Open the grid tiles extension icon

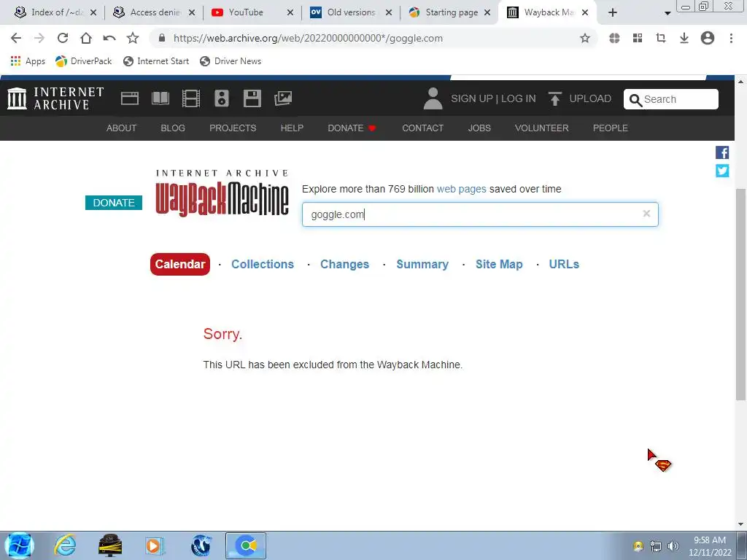[638, 38]
